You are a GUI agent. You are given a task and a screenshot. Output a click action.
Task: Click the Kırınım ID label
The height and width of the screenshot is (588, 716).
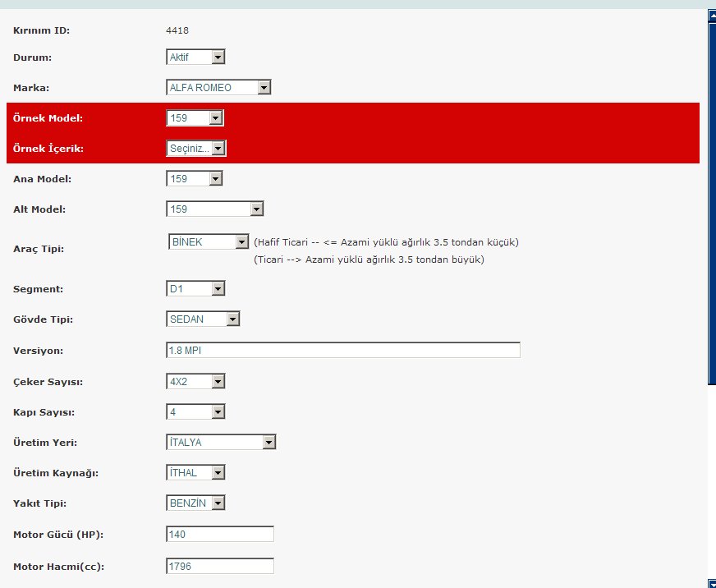click(42, 30)
